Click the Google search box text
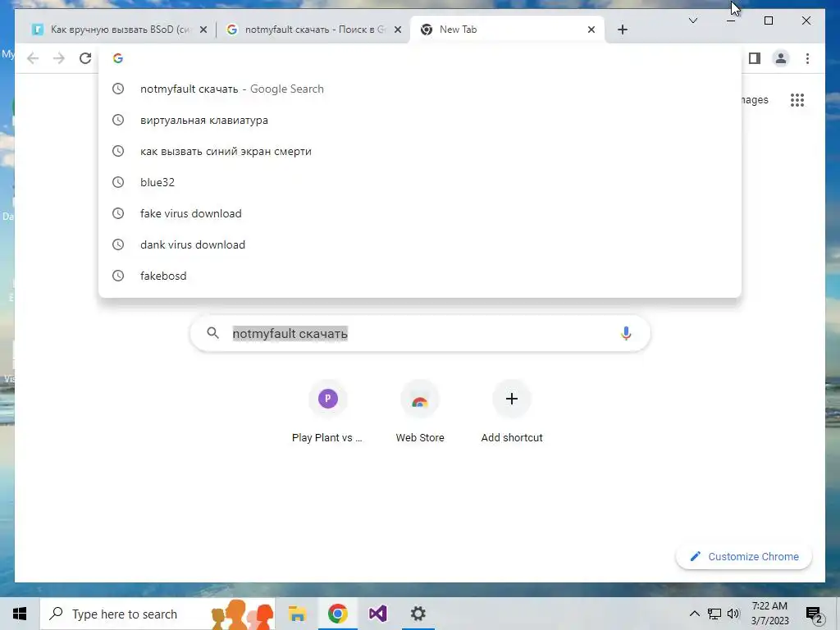The image size is (840, 630). pyautogui.click(x=290, y=333)
